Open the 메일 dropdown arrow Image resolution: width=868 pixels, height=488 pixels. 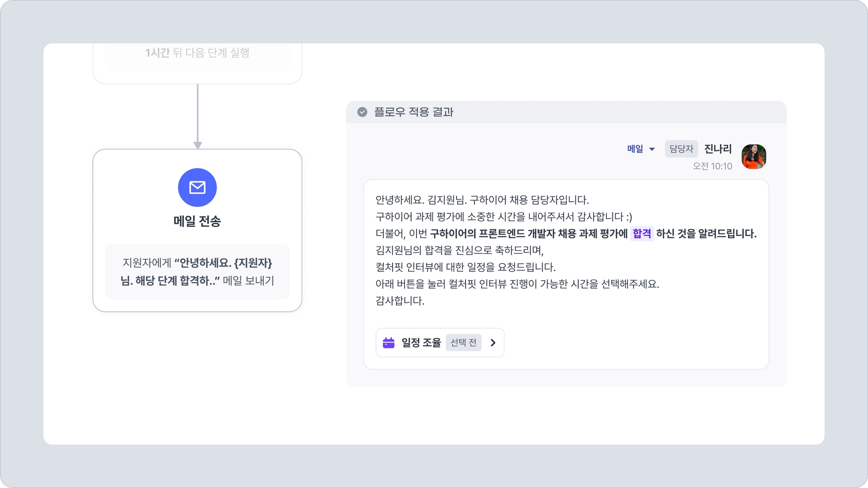click(652, 149)
